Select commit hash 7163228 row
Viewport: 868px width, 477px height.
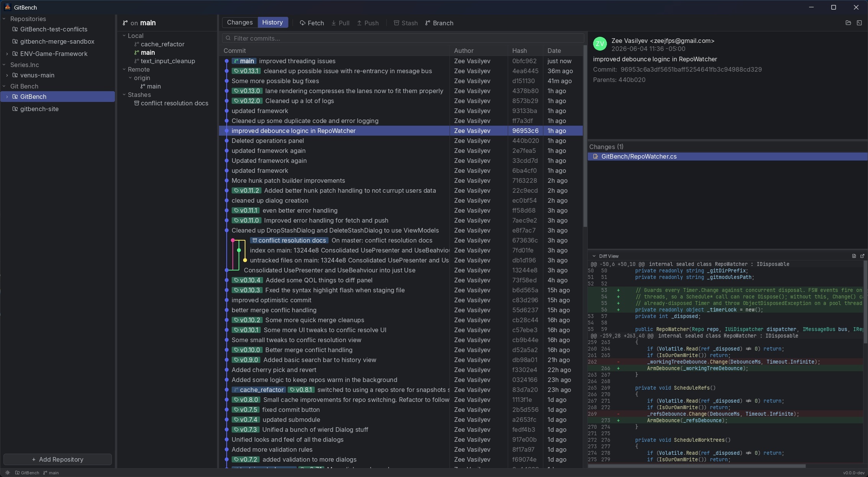coord(401,180)
